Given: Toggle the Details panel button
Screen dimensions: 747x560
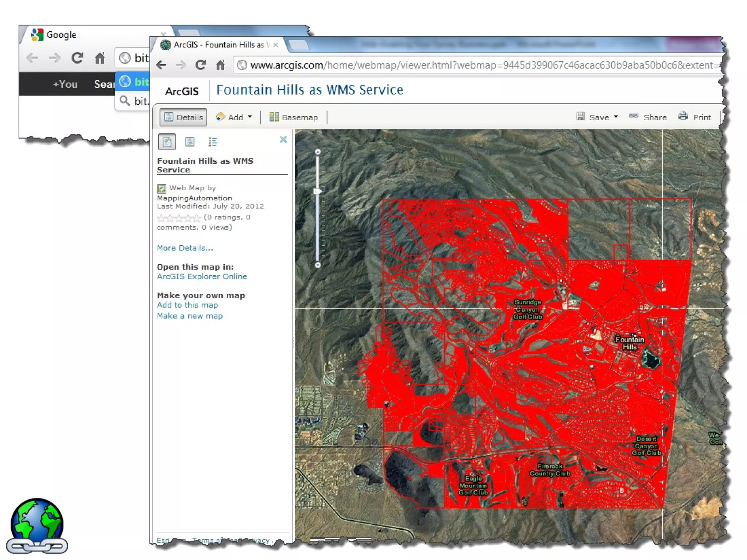Looking at the screenshot, I should tap(183, 117).
